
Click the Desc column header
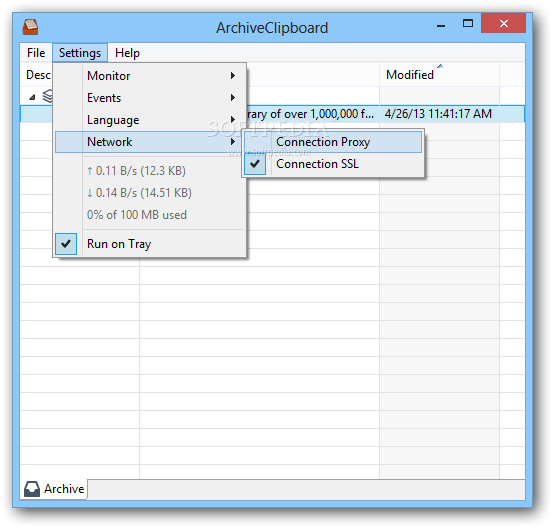pyautogui.click(x=37, y=75)
